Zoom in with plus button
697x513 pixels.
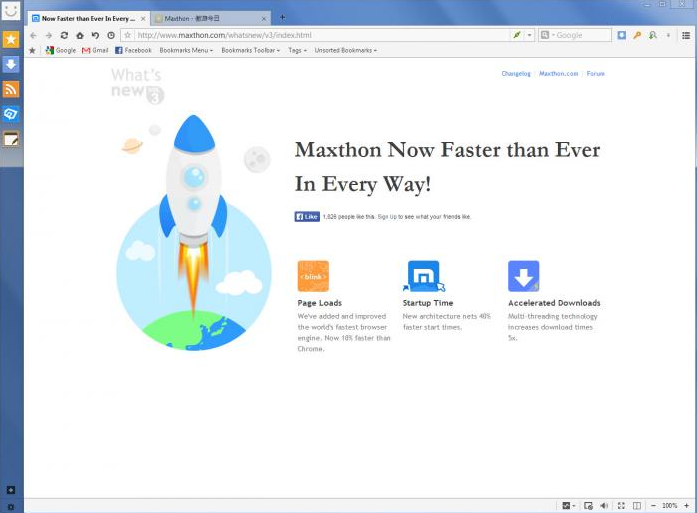tap(687, 505)
